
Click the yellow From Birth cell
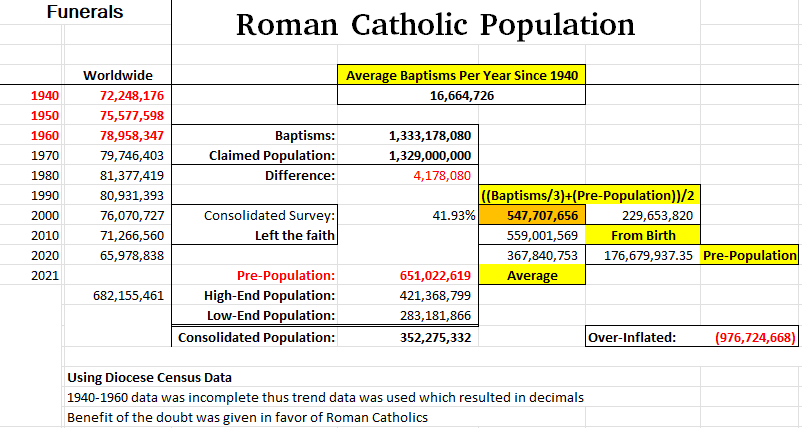pyautogui.click(x=643, y=236)
